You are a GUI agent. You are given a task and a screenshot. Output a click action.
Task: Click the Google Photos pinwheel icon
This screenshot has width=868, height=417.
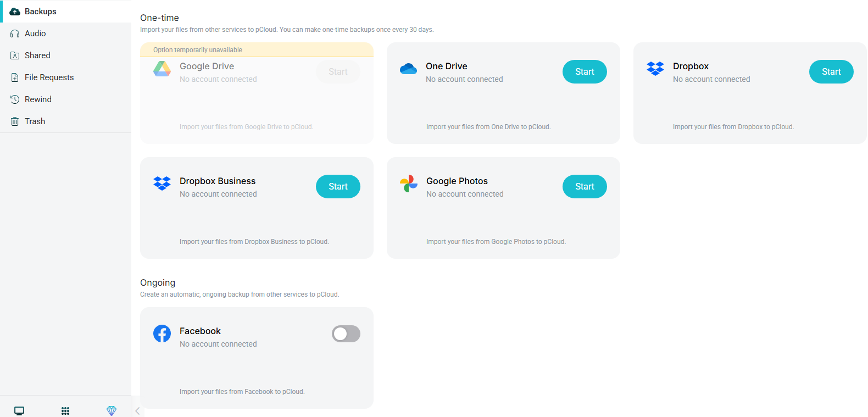(x=409, y=184)
